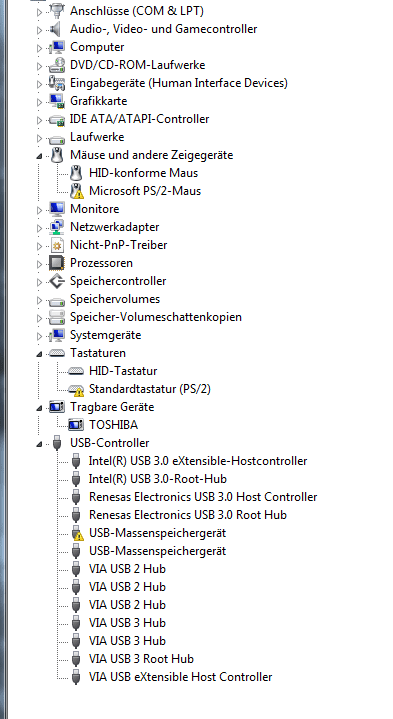The width and height of the screenshot is (393, 719).
Task: Select the Standardtastatur (PS/2) label
Action: click(149, 389)
